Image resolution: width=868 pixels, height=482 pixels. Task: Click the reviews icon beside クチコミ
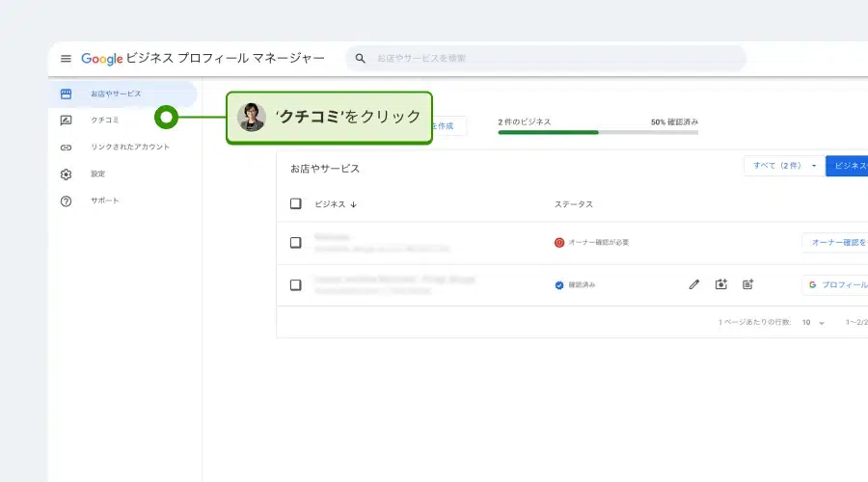[x=66, y=120]
